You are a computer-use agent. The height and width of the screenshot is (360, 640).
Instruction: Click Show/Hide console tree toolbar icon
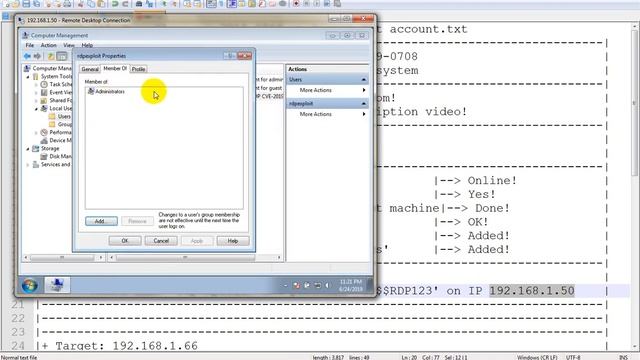coord(62,56)
